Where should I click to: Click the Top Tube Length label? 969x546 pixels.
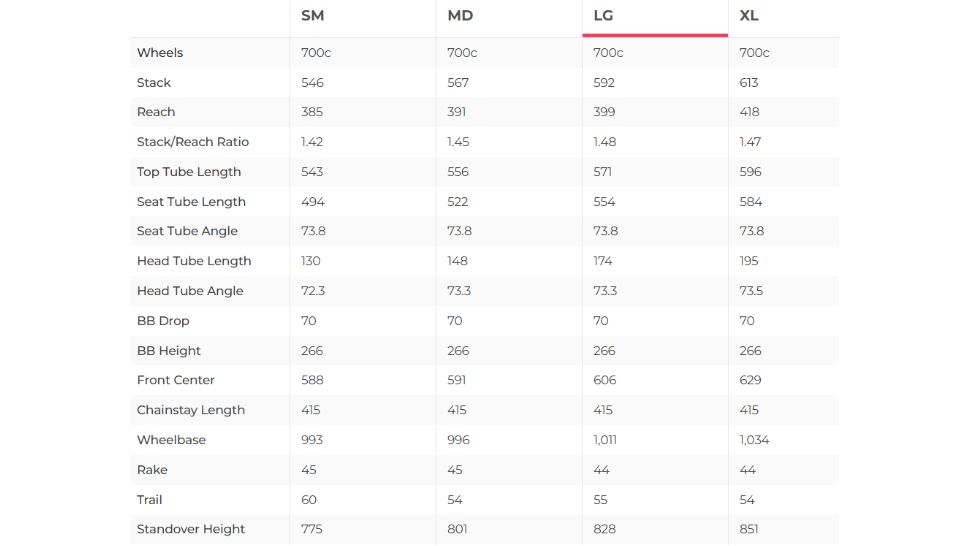coord(189,172)
